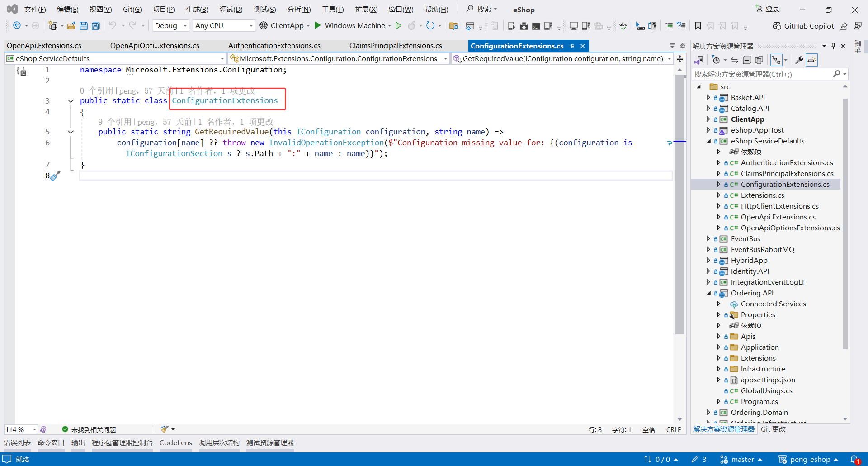Open notifications bell in status bar
Viewport: 868px width, 466px height.
[854, 460]
